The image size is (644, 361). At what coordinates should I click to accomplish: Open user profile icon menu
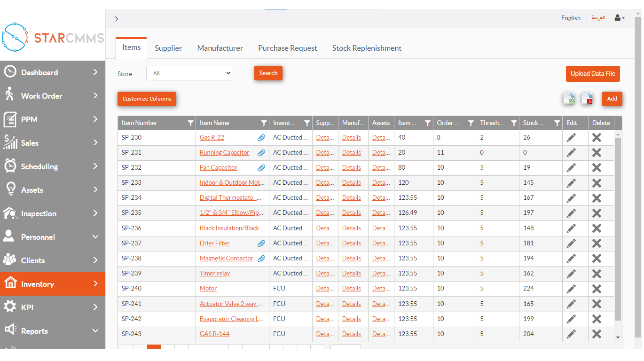click(x=619, y=18)
